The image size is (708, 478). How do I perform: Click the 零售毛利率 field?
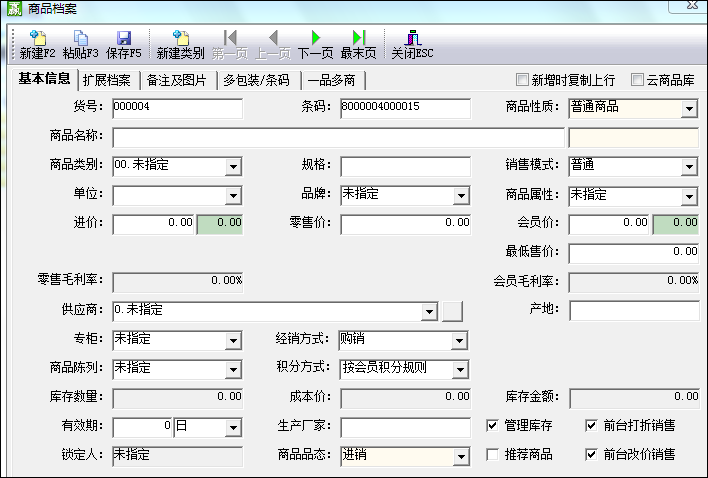click(177, 283)
